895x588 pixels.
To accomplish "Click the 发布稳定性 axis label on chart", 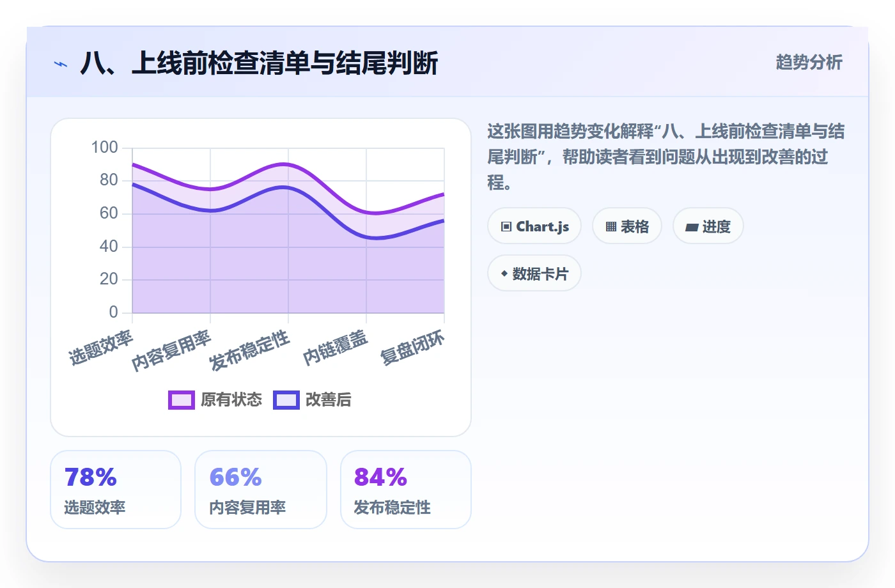I will (249, 350).
